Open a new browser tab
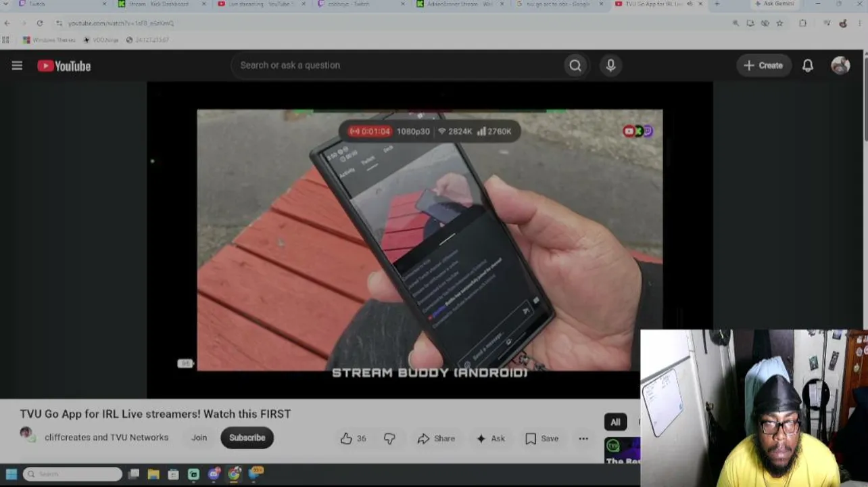The image size is (868, 487). pos(717,4)
